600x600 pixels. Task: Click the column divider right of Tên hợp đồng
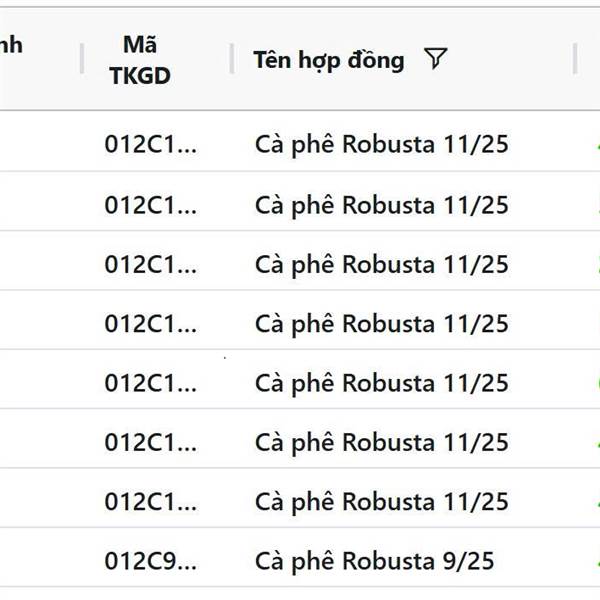pyautogui.click(x=575, y=59)
